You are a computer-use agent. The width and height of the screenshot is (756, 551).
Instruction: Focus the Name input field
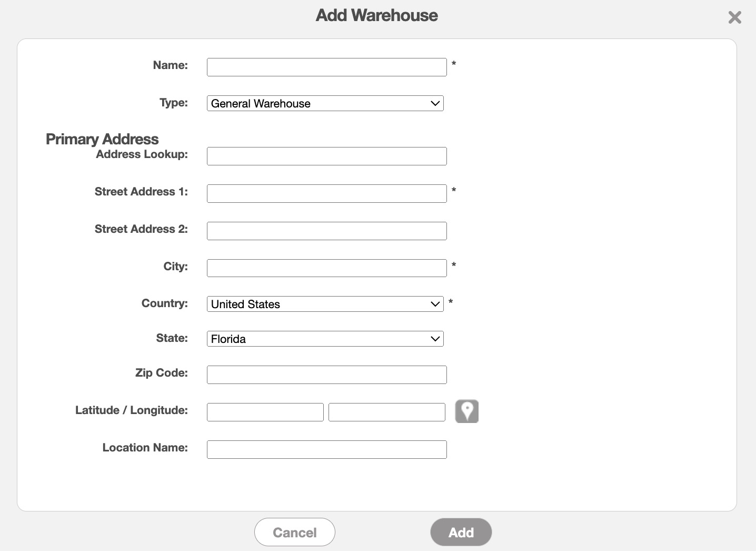[x=326, y=67]
